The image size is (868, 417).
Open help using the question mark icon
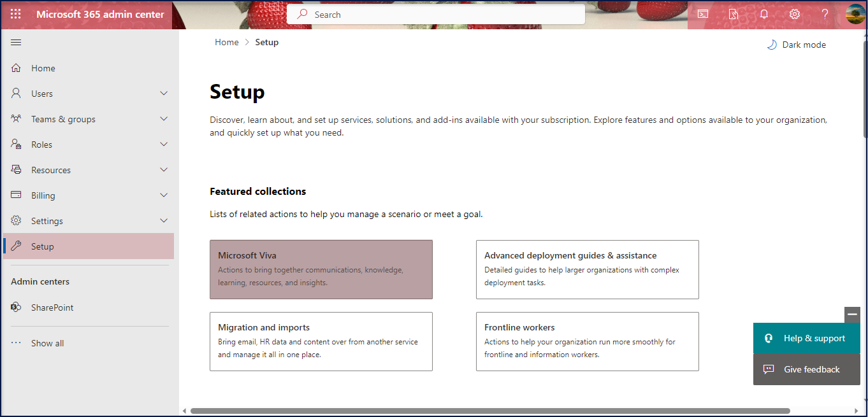coord(825,13)
